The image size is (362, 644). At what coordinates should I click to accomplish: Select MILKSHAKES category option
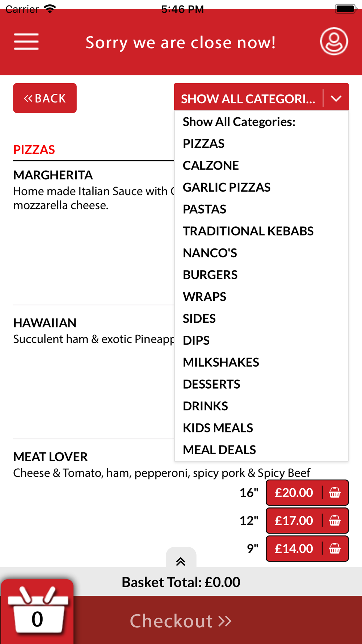point(221,362)
